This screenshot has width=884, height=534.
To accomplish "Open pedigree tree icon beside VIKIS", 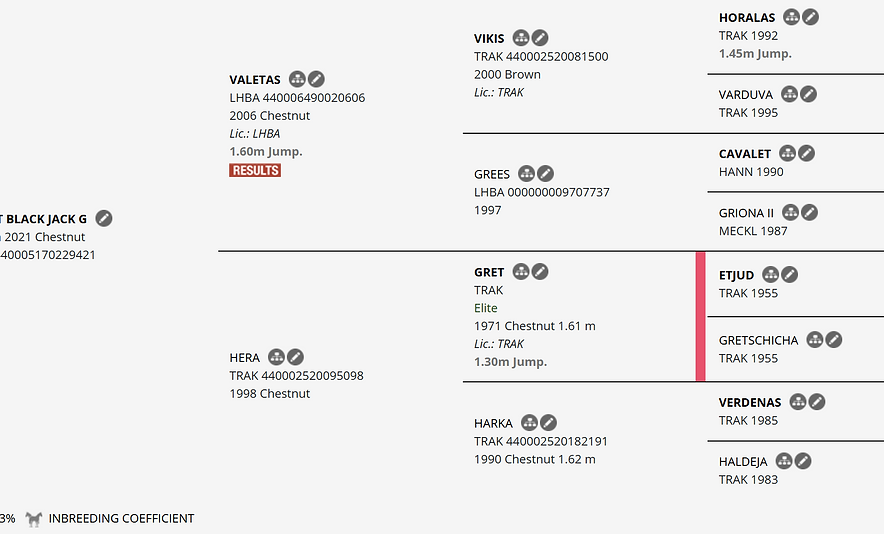I will [x=521, y=38].
